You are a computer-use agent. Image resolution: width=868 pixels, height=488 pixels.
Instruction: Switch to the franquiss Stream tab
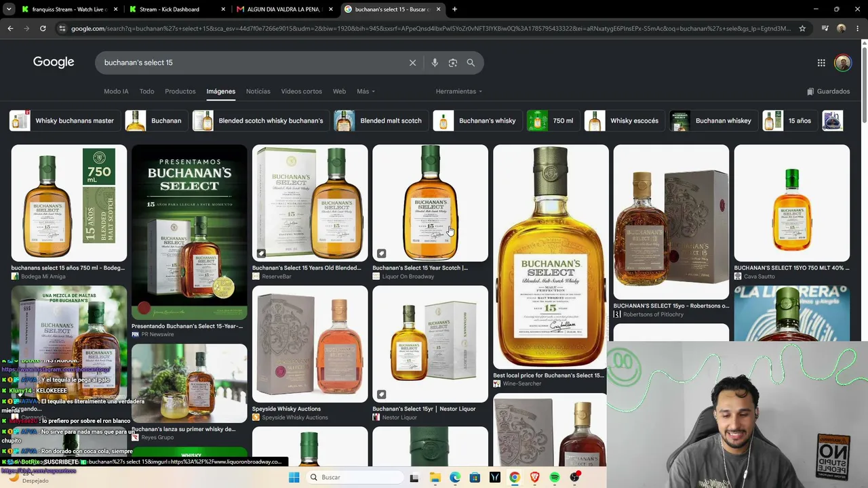tap(69, 9)
